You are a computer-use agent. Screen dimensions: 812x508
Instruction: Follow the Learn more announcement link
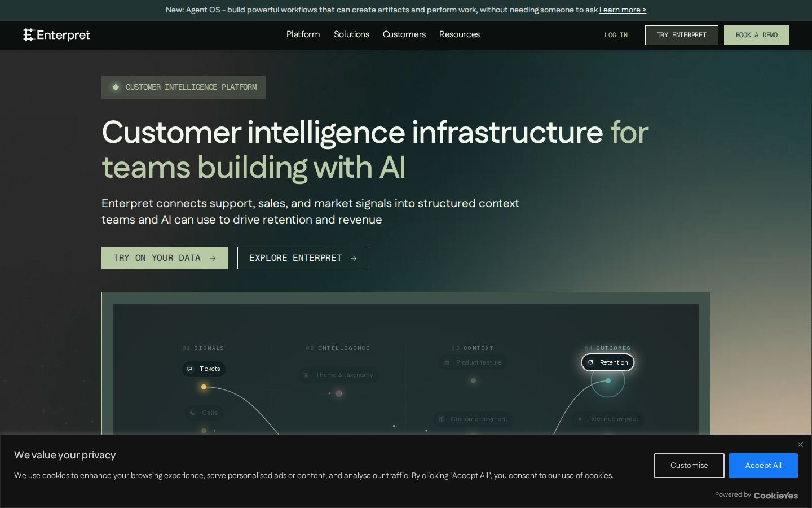click(x=623, y=10)
